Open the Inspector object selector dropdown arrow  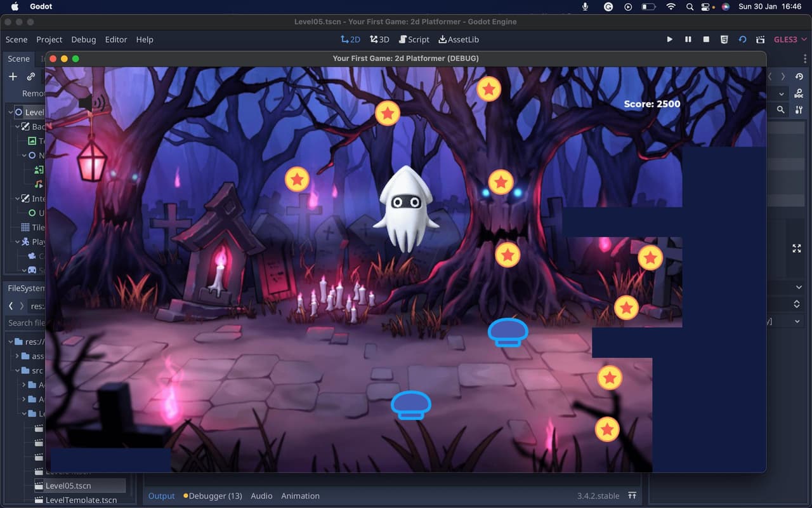pyautogui.click(x=782, y=94)
